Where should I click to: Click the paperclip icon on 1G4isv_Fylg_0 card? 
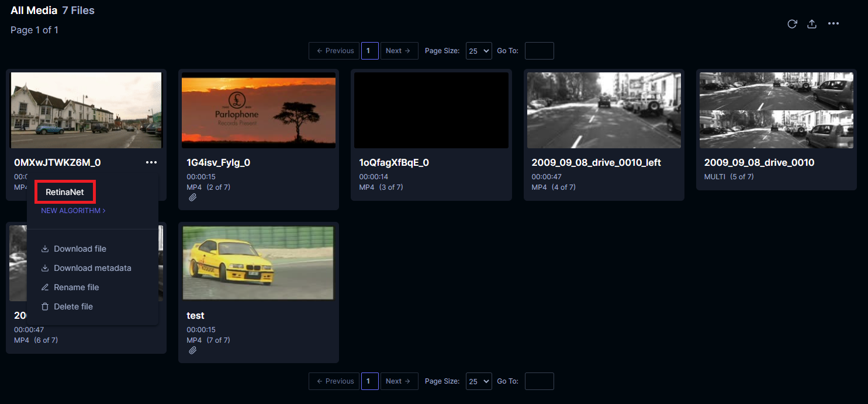tap(192, 197)
